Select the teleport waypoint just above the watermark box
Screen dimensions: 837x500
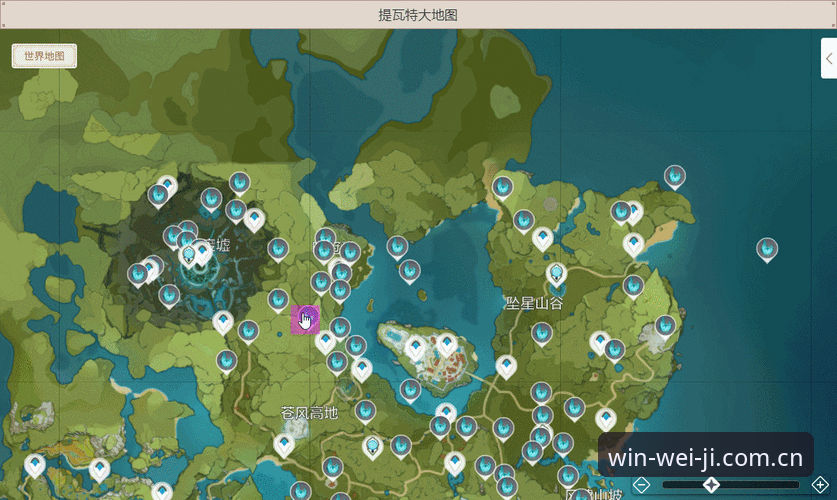click(606, 419)
